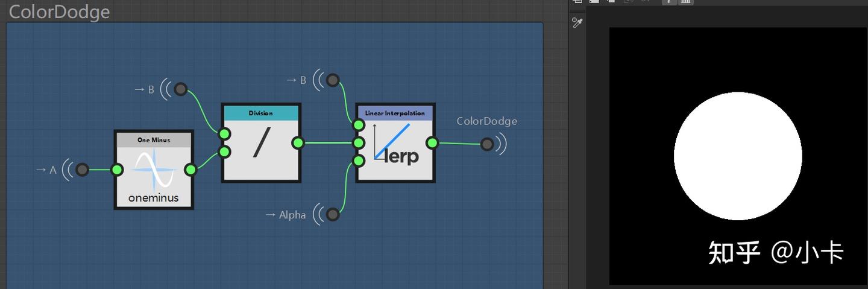Select the ColorDodge frame title
This screenshot has height=289, width=868.
(59, 11)
